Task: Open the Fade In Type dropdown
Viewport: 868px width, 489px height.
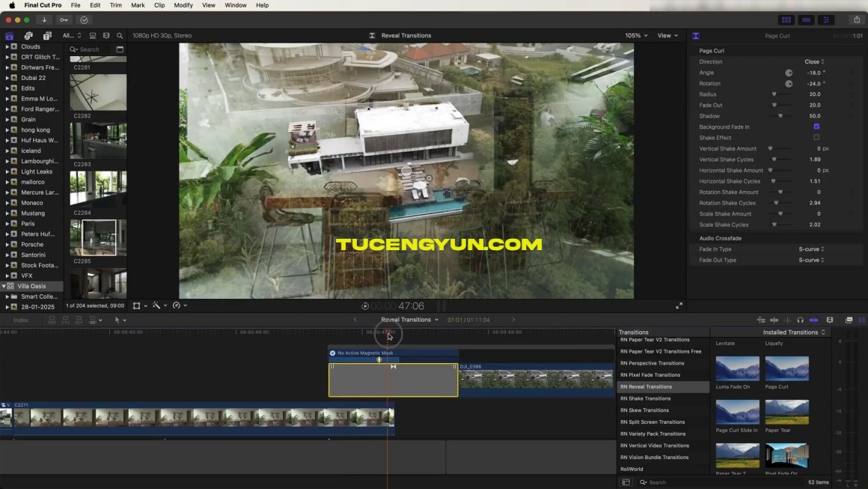Action: pyautogui.click(x=811, y=249)
